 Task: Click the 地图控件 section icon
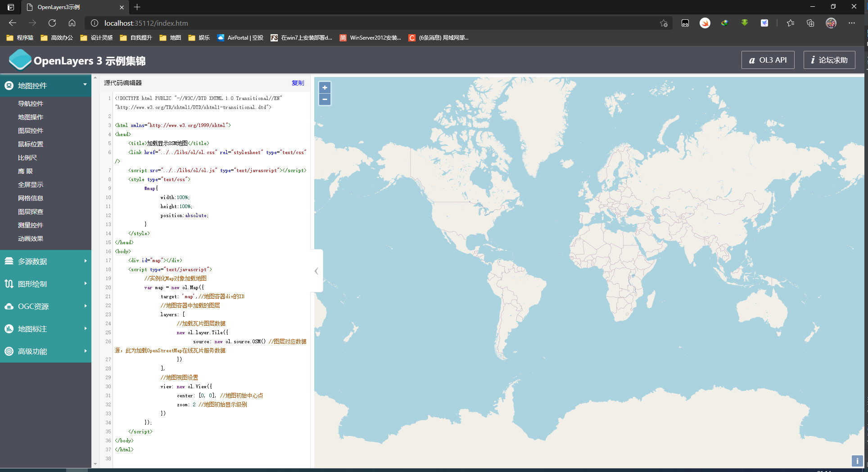[x=9, y=86]
